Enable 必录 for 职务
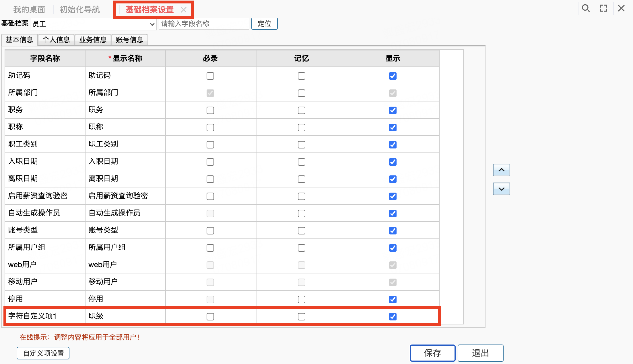 tap(210, 110)
